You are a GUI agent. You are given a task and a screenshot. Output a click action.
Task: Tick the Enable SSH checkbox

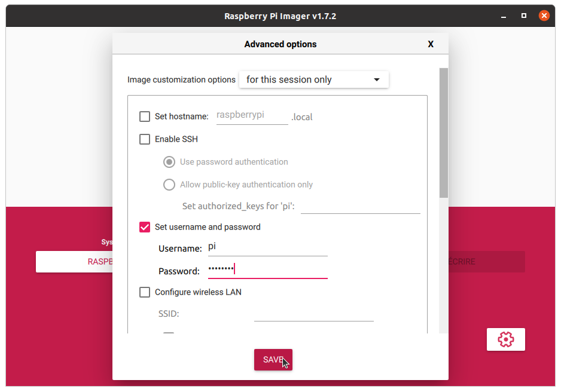click(145, 139)
